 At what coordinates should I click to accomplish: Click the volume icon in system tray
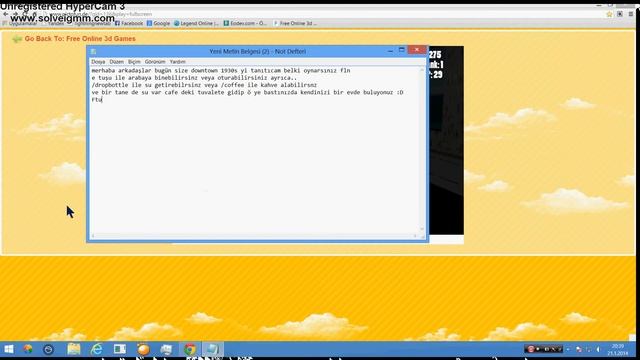[598, 349]
